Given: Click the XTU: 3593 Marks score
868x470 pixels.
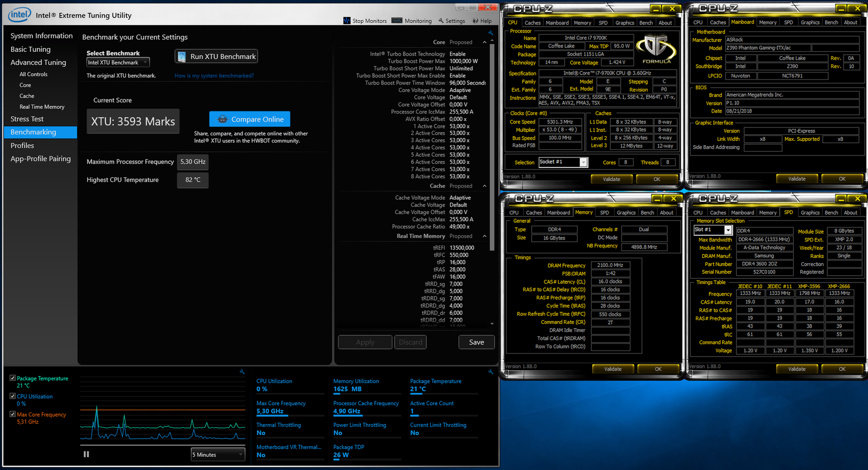Looking at the screenshot, I should 133,122.
